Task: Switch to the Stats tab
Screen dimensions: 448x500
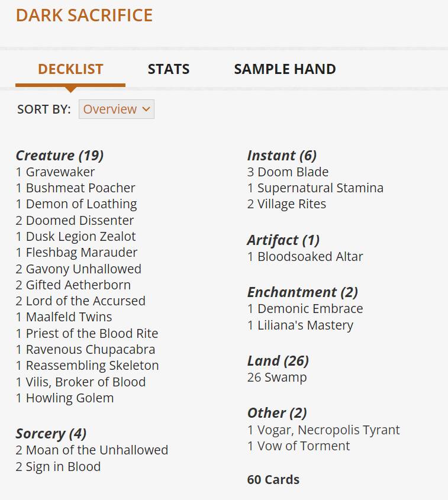Action: click(x=169, y=69)
